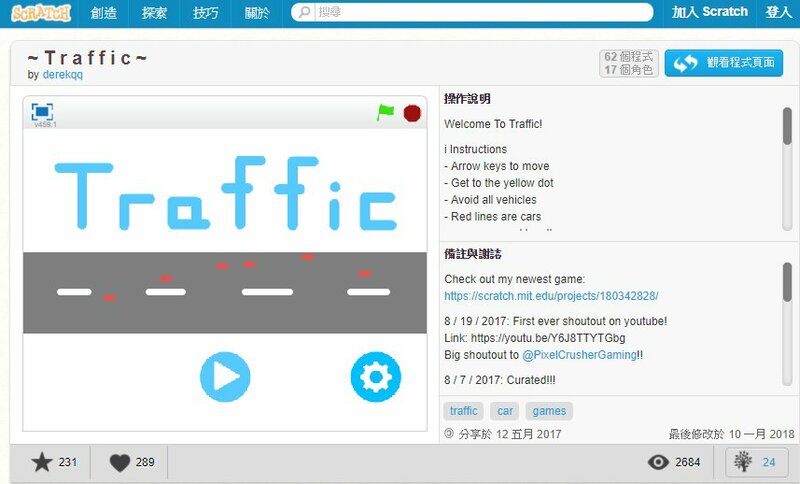Image resolution: width=800 pixels, height=484 pixels.
Task: Love the project with heart icon
Action: [120, 463]
